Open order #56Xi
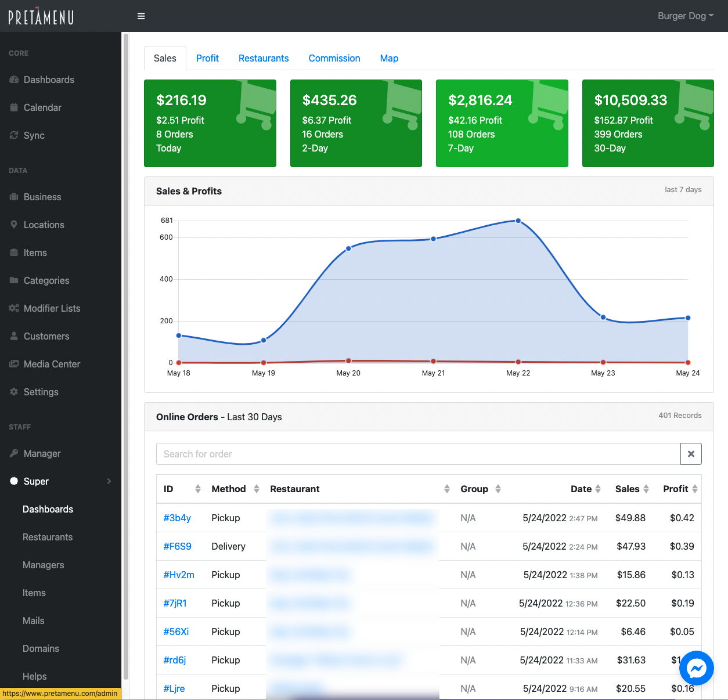 pyautogui.click(x=176, y=632)
